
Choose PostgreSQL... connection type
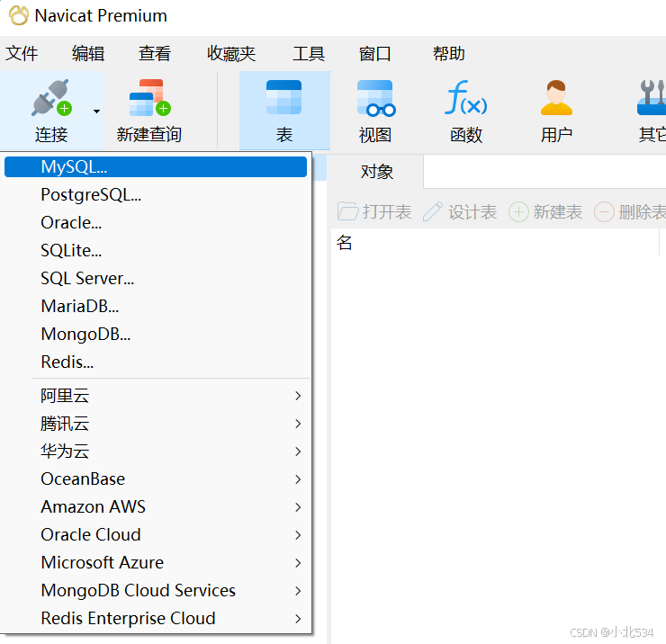[156, 195]
